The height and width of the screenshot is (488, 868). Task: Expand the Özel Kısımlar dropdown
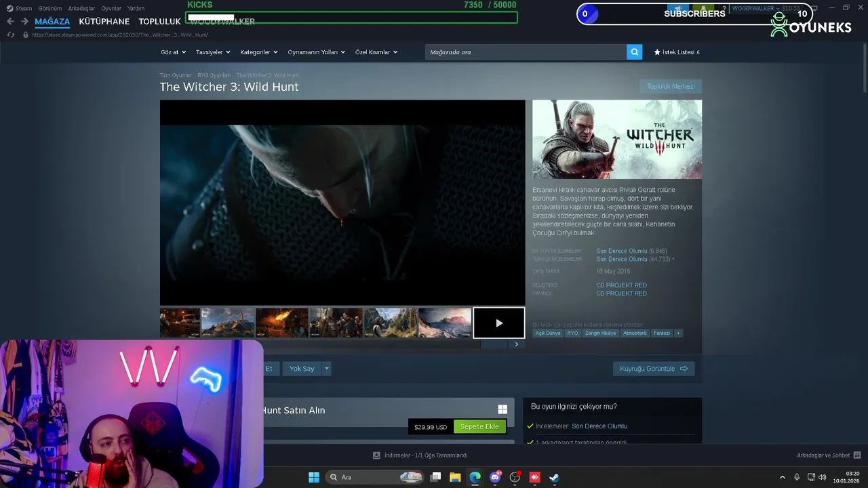pyautogui.click(x=376, y=52)
